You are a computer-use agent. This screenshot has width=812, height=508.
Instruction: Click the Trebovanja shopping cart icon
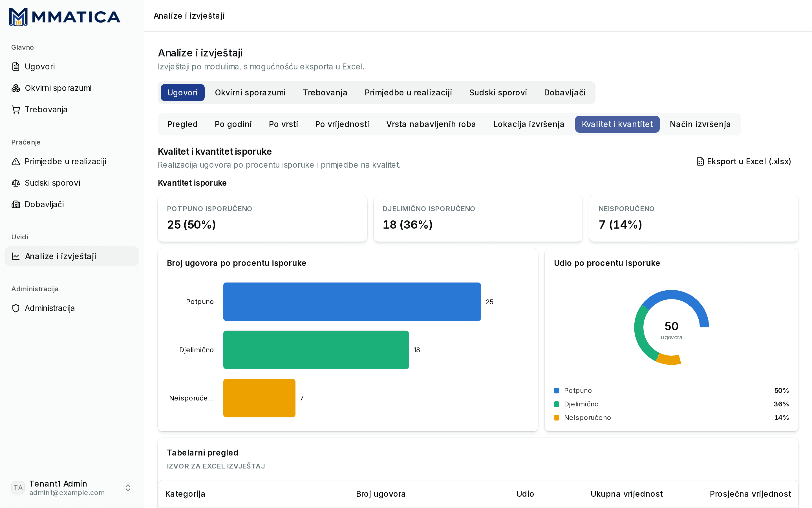tap(16, 110)
